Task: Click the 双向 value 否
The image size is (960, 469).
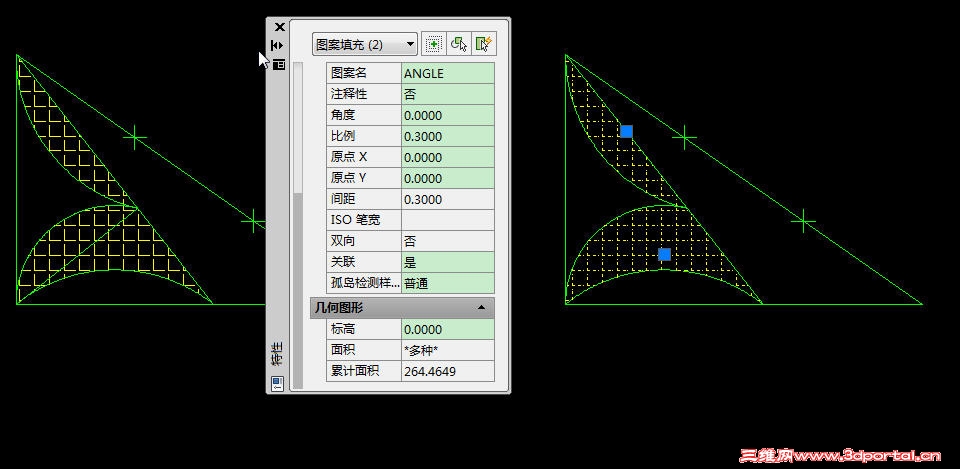Action: pyautogui.click(x=448, y=241)
